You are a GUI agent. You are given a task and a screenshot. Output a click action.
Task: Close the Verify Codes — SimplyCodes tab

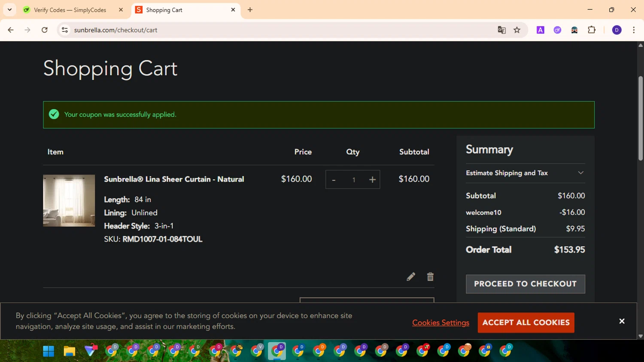121,10
